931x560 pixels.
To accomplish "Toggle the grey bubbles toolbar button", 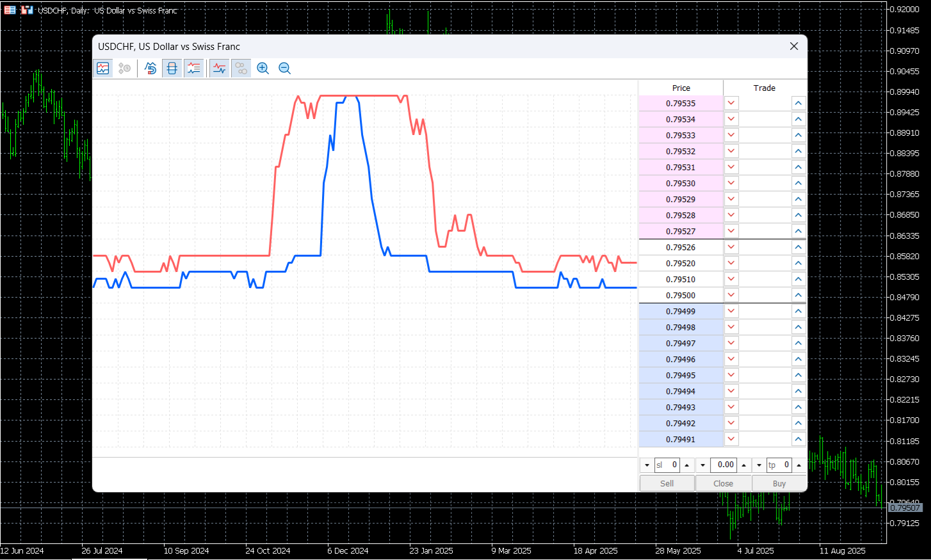I will 241,68.
